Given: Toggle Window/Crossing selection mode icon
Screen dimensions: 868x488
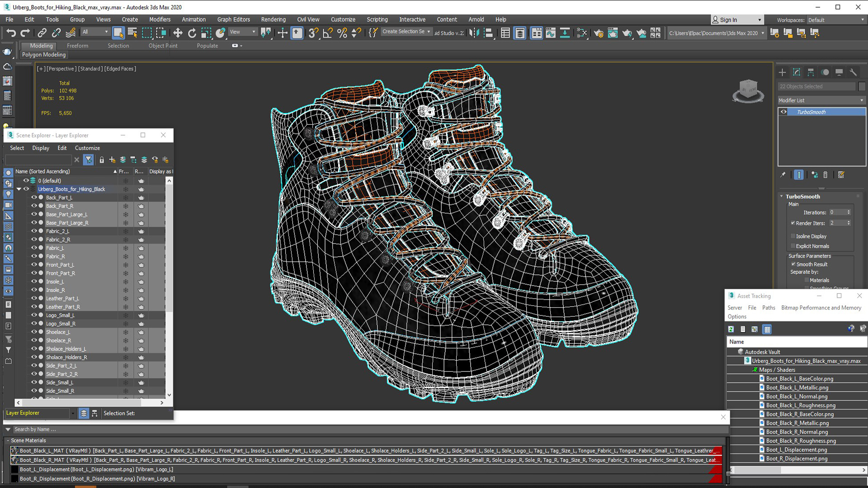Looking at the screenshot, I should tap(161, 33).
